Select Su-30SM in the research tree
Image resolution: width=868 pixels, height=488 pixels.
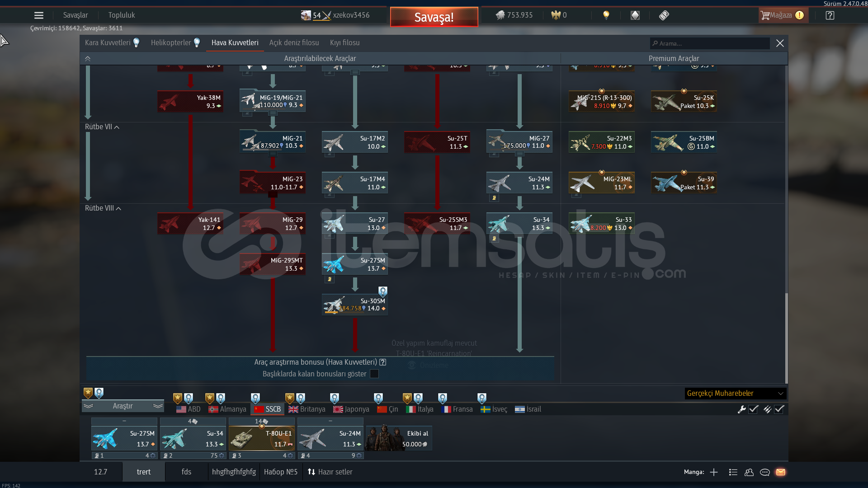[355, 305]
